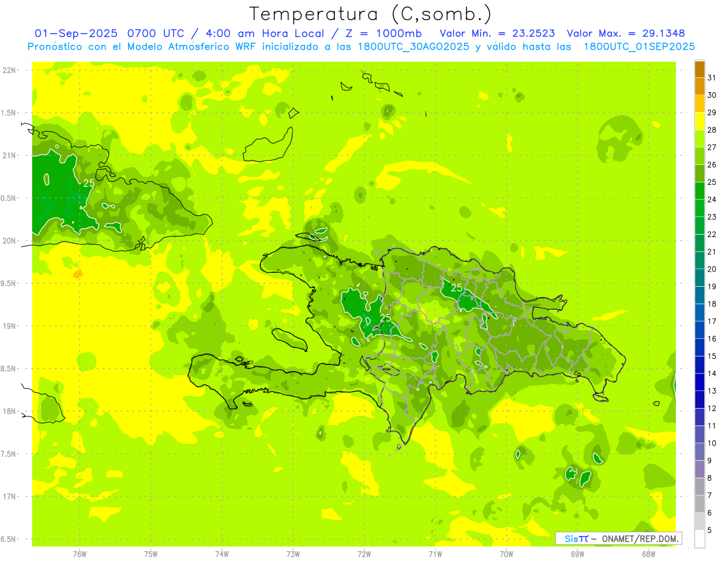Click the "72W" longitude label
This screenshot has width=728, height=562.
364,554
